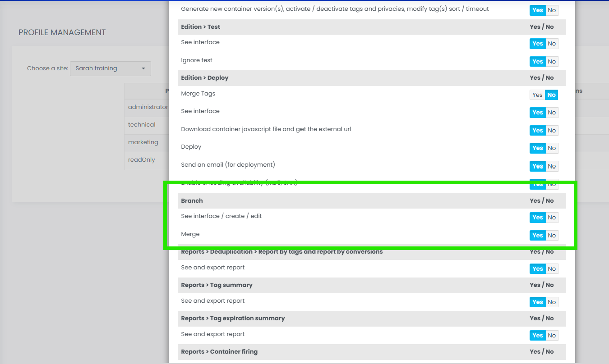Switch the Deploy permission to No
This screenshot has height=364, width=609.
click(552, 148)
